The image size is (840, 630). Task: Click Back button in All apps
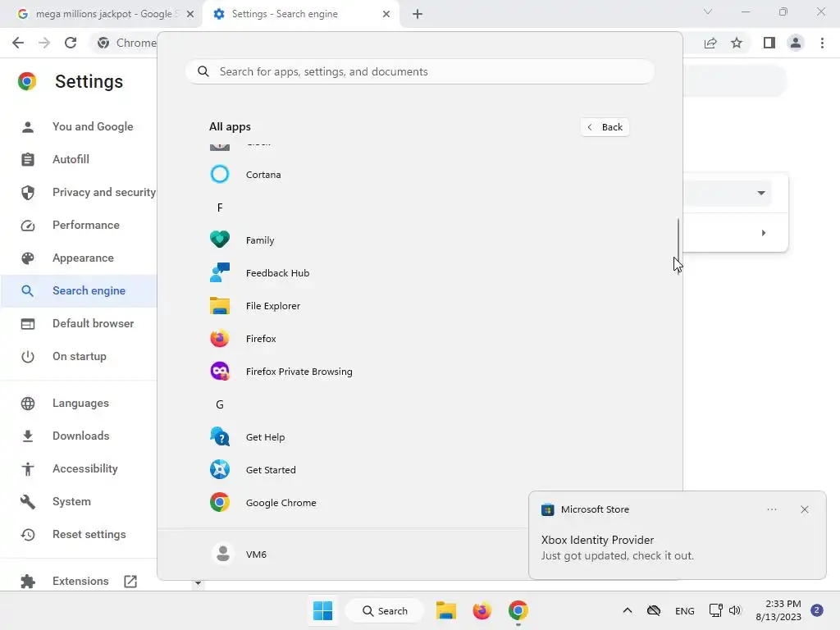605,127
